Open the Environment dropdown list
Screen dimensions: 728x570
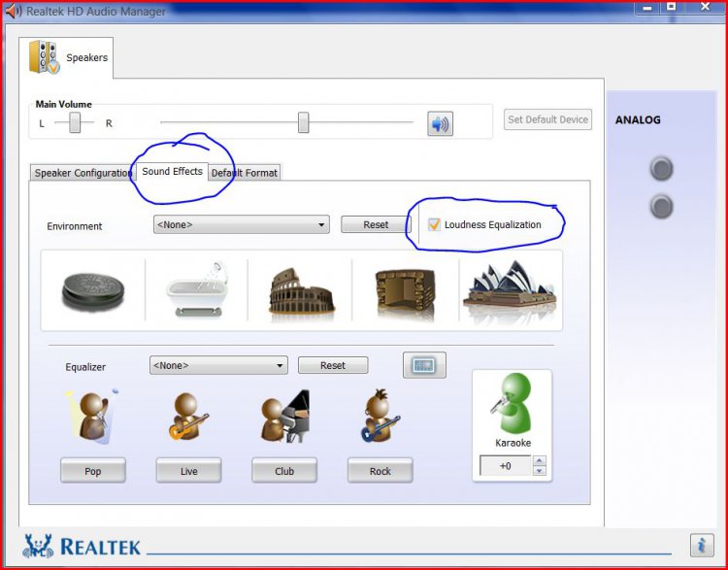(x=242, y=225)
